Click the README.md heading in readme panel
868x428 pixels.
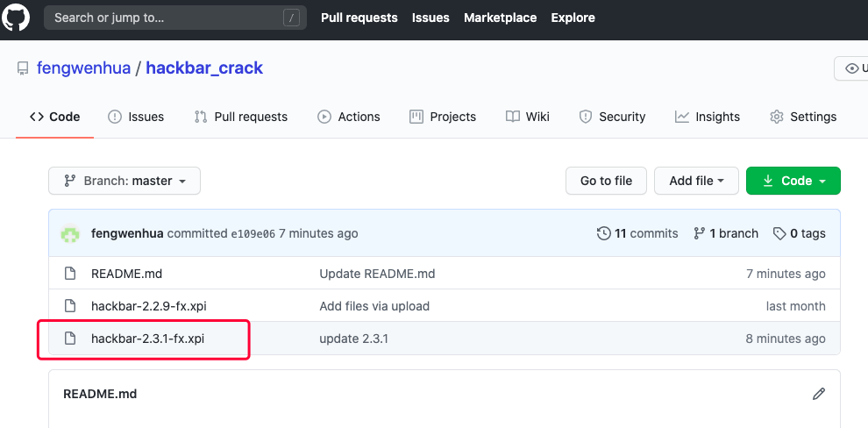pyautogui.click(x=100, y=394)
